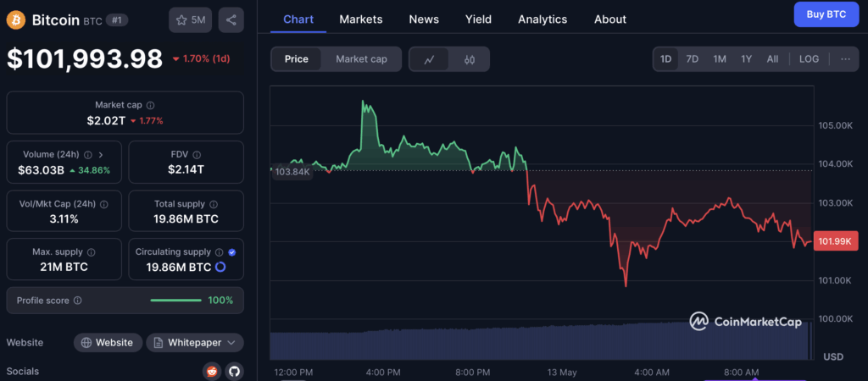Open the News tab
868x381 pixels.
click(x=424, y=19)
